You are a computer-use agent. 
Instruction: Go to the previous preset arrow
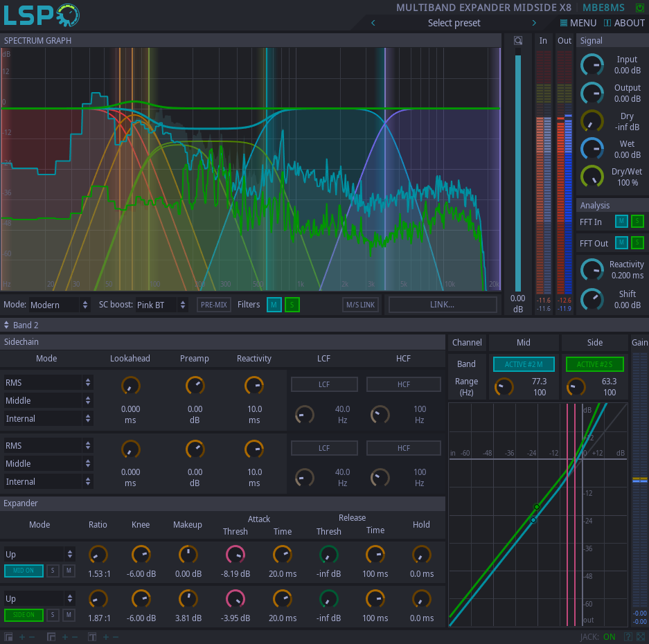click(x=373, y=23)
